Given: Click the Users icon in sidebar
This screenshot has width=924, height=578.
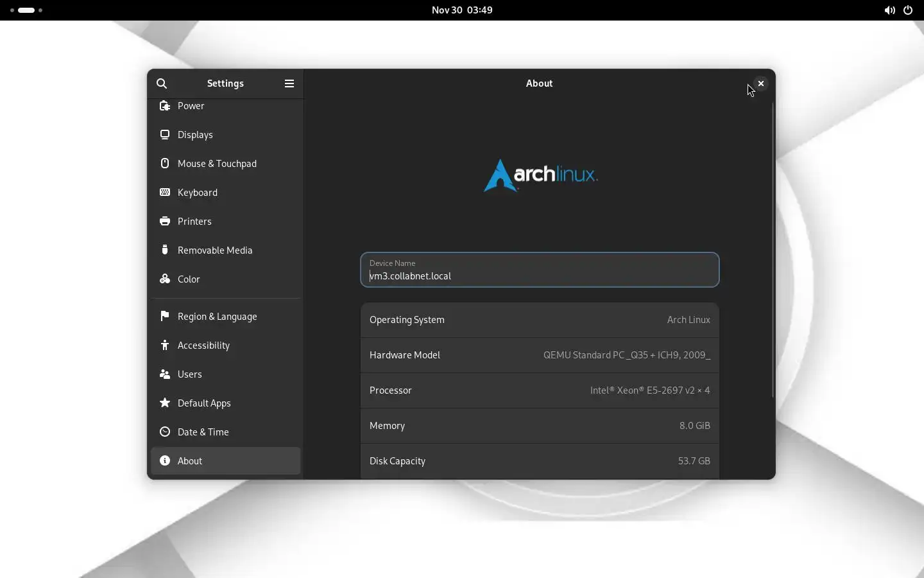Looking at the screenshot, I should 165,374.
